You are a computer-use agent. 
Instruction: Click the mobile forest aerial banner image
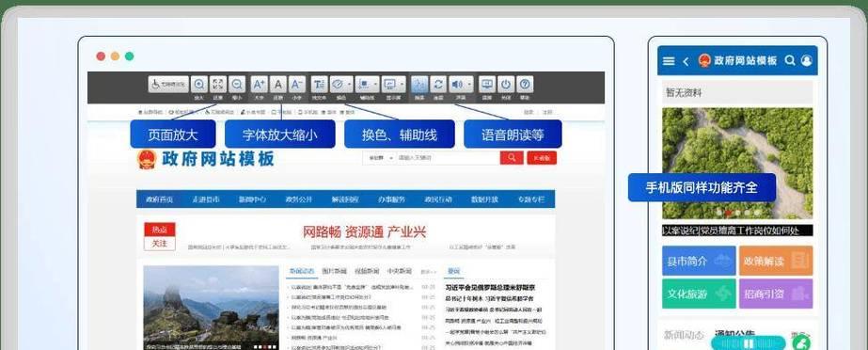[x=737, y=164]
